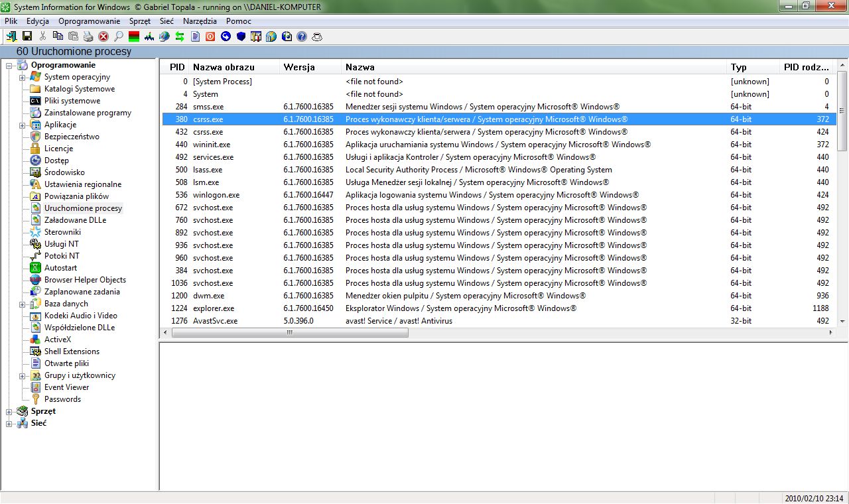Select Browser Helper Objects in the tree
849x504 pixels.
pos(85,280)
